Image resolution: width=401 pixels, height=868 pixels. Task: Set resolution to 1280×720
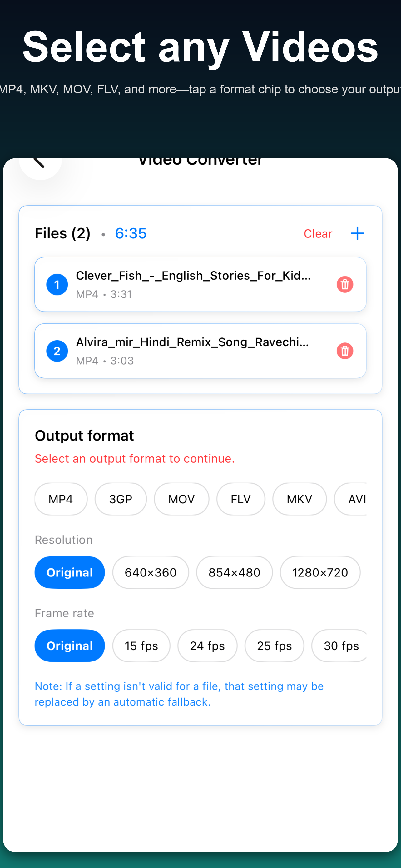click(x=320, y=572)
